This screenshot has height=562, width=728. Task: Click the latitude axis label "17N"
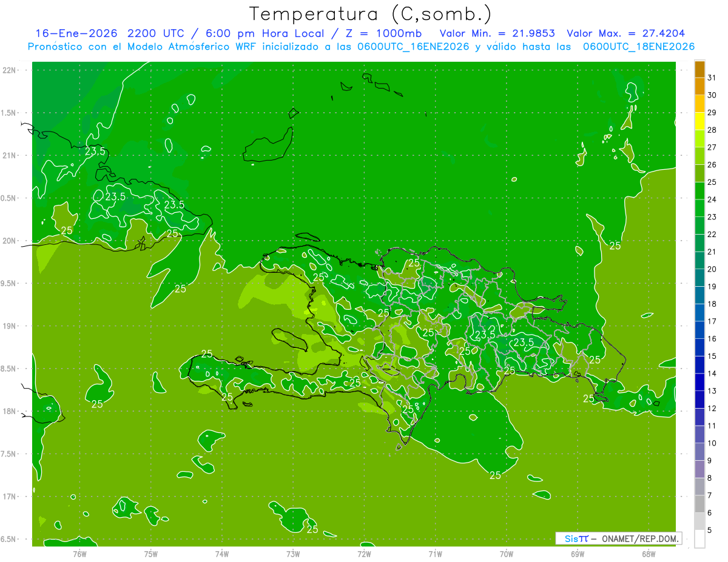pyautogui.click(x=10, y=497)
